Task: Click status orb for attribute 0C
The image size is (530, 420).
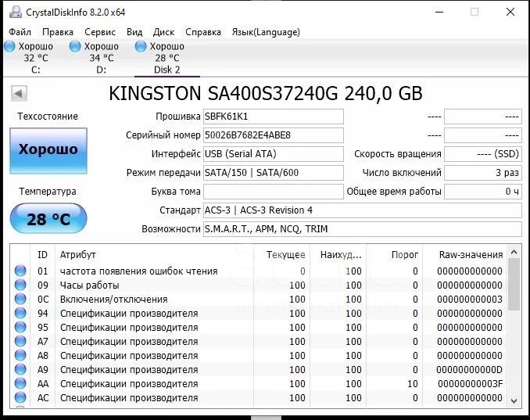Action: click(20, 300)
